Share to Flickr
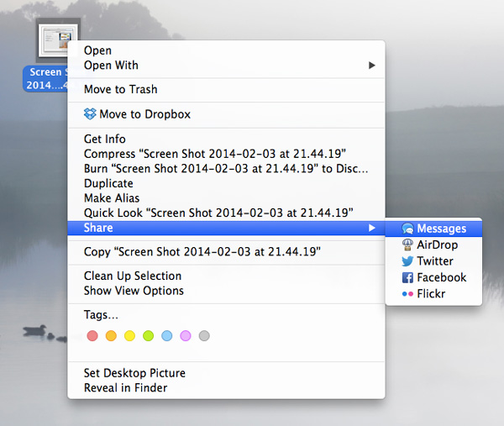Screen dimensions: 504x426 (x=433, y=294)
